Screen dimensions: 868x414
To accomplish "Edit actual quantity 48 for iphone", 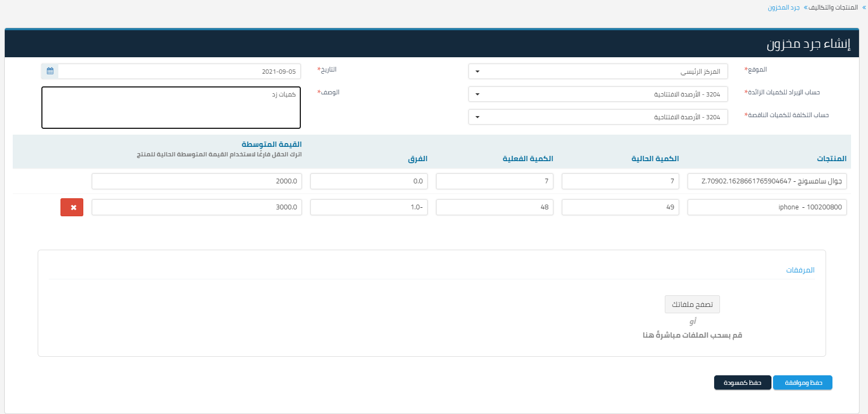I will tap(494, 207).
